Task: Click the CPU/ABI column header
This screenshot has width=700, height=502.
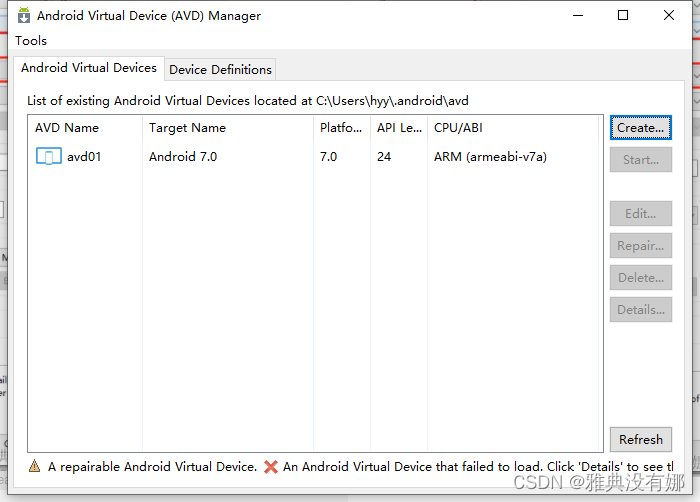Action: coord(512,128)
